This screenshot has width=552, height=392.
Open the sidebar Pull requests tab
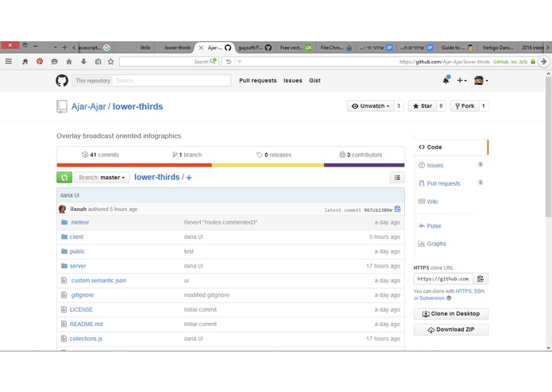point(443,183)
